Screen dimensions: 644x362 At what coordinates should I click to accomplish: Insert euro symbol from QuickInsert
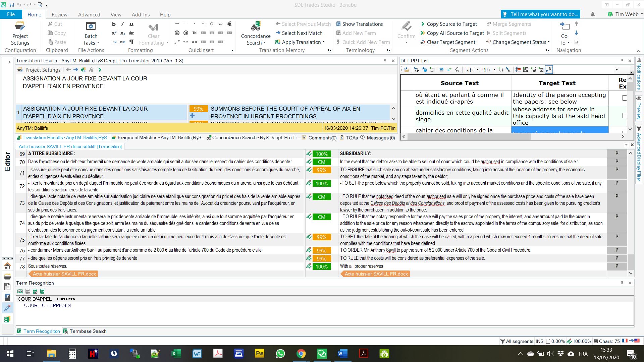pyautogui.click(x=229, y=24)
